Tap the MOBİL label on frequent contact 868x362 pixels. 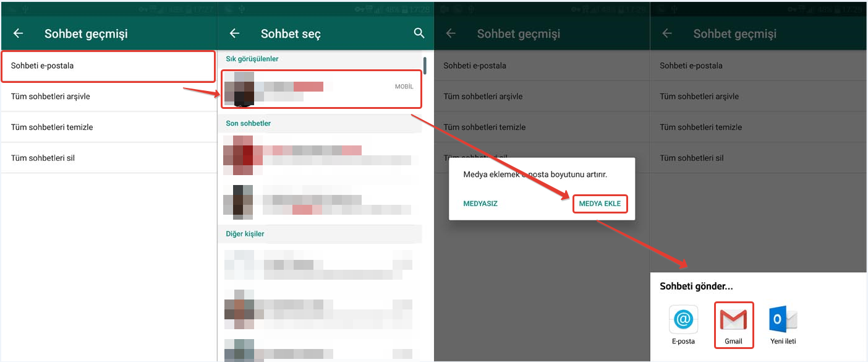point(404,87)
